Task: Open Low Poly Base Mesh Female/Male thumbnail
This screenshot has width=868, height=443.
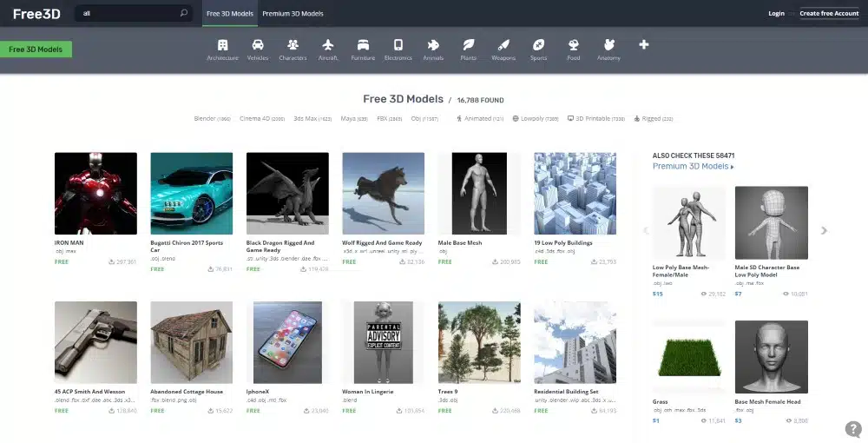Action: point(689,222)
